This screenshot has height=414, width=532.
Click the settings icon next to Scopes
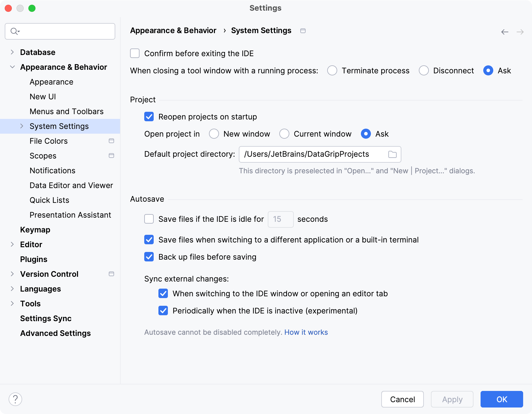point(111,156)
